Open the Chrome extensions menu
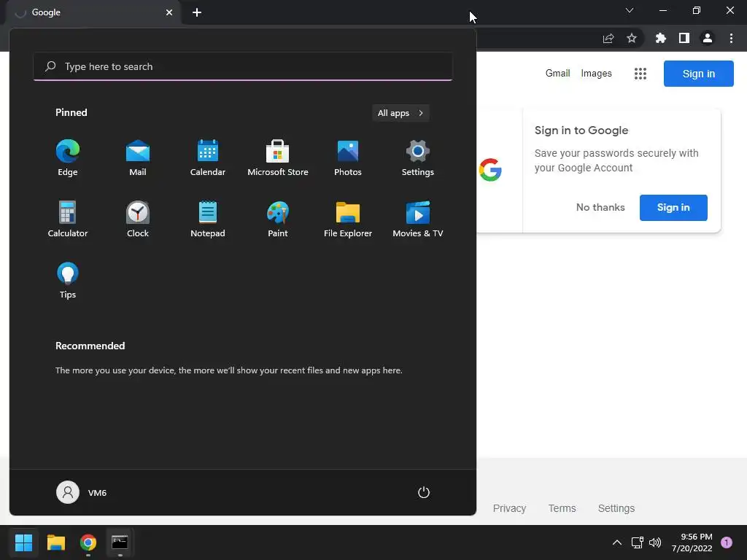Viewport: 747px width, 560px height. (x=661, y=38)
